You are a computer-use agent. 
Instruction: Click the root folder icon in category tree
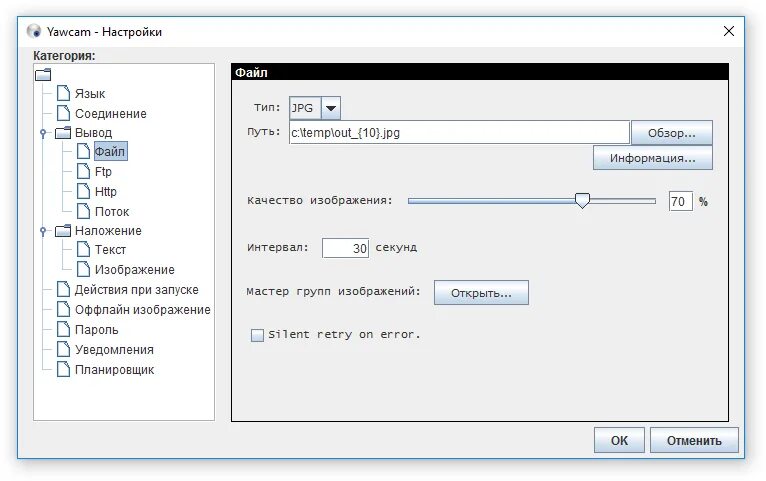click(43, 75)
